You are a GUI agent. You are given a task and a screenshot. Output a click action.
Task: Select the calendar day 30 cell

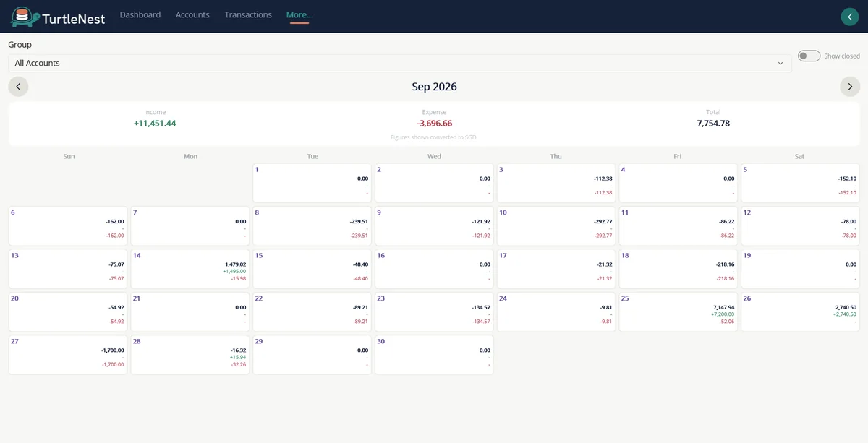click(434, 355)
